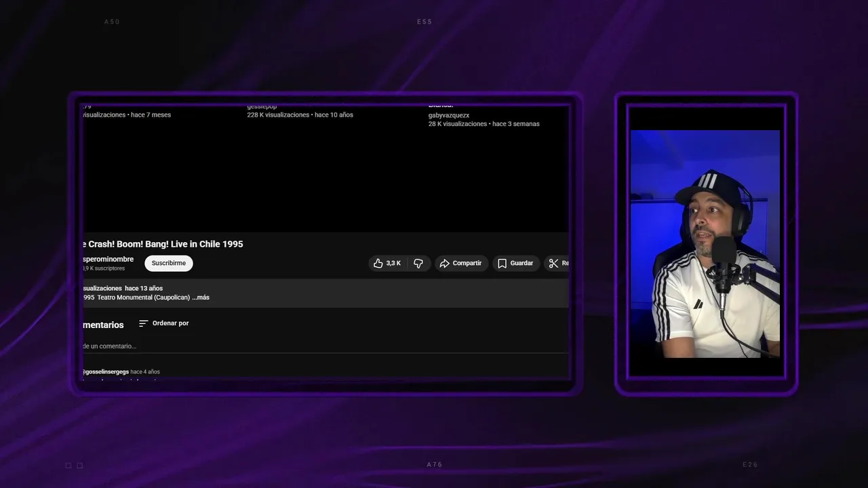Save the video with Guardar
The width and height of the screenshot is (868, 488).
click(516, 263)
